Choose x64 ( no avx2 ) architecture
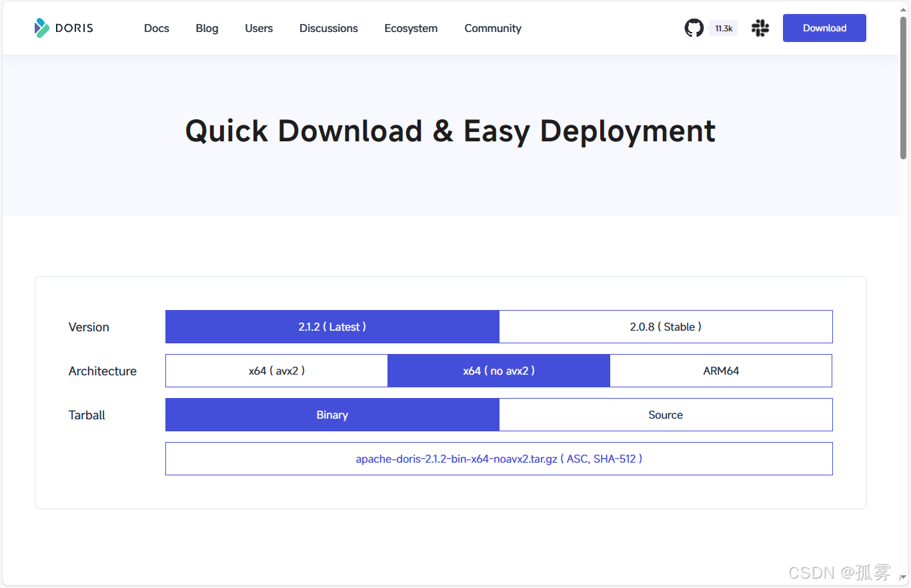The height and width of the screenshot is (588, 911). click(499, 371)
